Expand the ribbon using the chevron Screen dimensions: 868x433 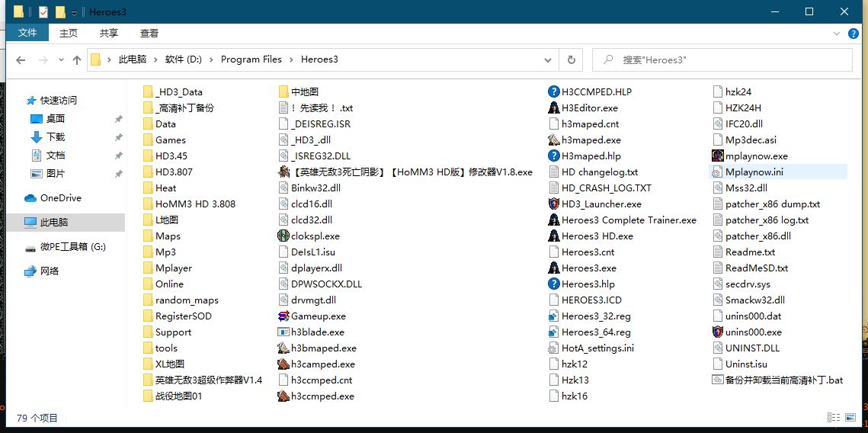(836, 34)
